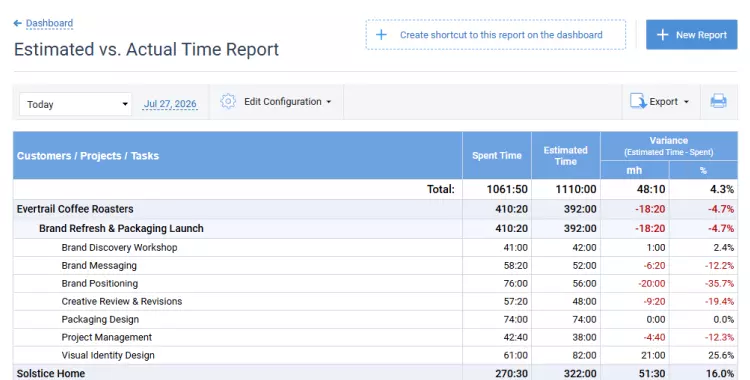
Task: Click Brand Positioning variance -35.7%
Action: (719, 283)
